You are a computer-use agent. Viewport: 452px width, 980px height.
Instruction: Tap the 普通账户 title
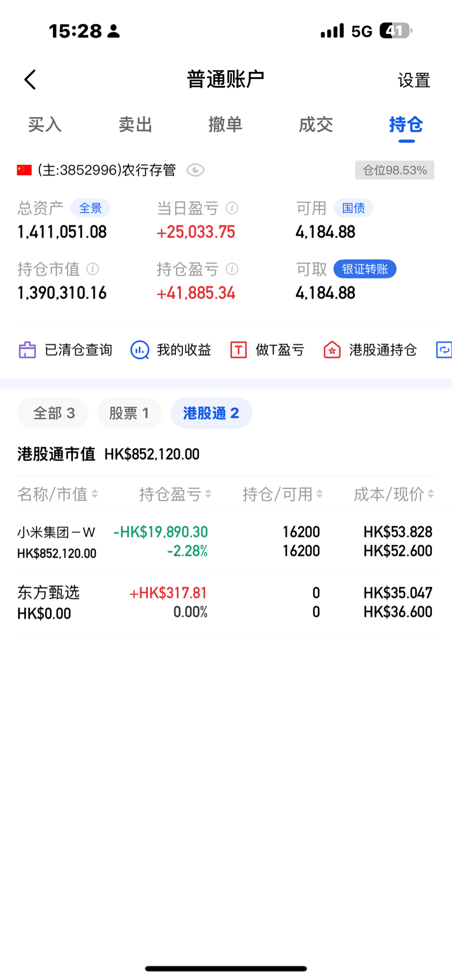[x=225, y=79]
